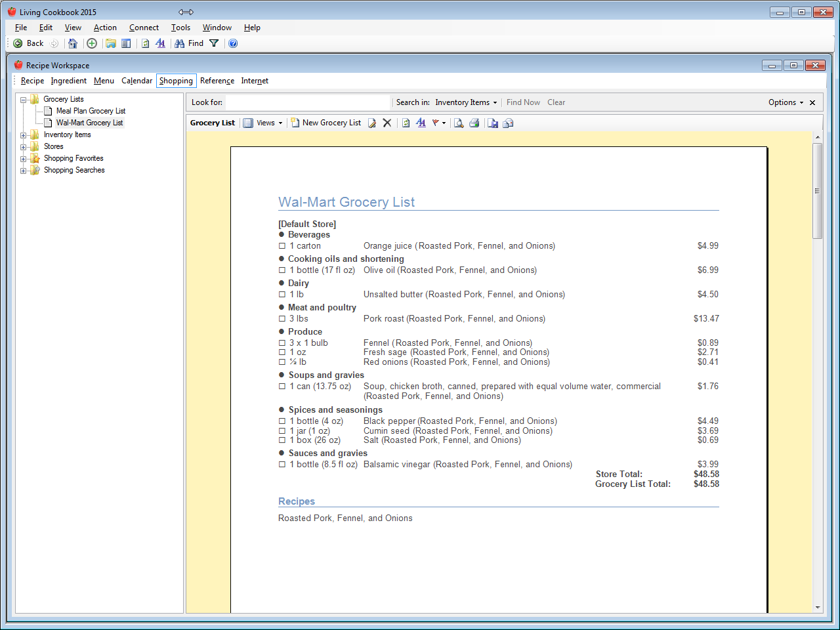840x630 pixels.
Task: Select Wal-Mart Grocery List in tree
Action: click(89, 123)
